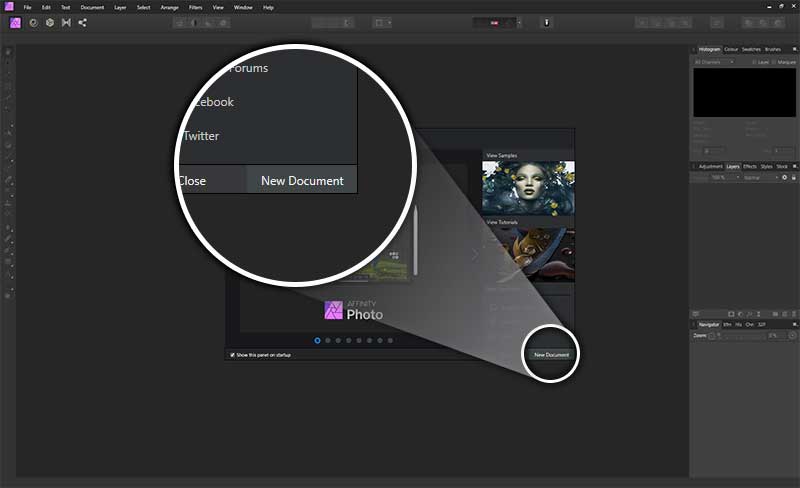Viewport: 800px width, 488px height.
Task: Click the gear icon in the Layers panel
Action: pyautogui.click(x=784, y=177)
